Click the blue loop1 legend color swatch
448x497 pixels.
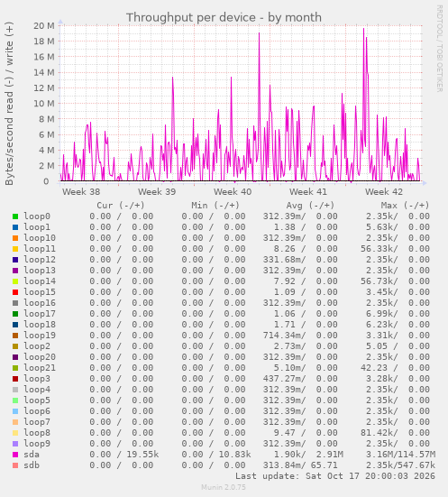coord(15,227)
